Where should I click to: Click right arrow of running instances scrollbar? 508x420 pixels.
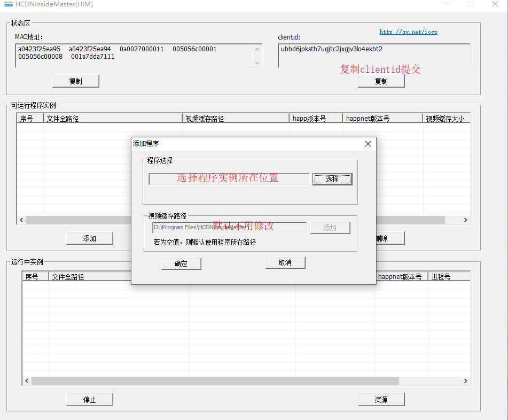[466, 381]
